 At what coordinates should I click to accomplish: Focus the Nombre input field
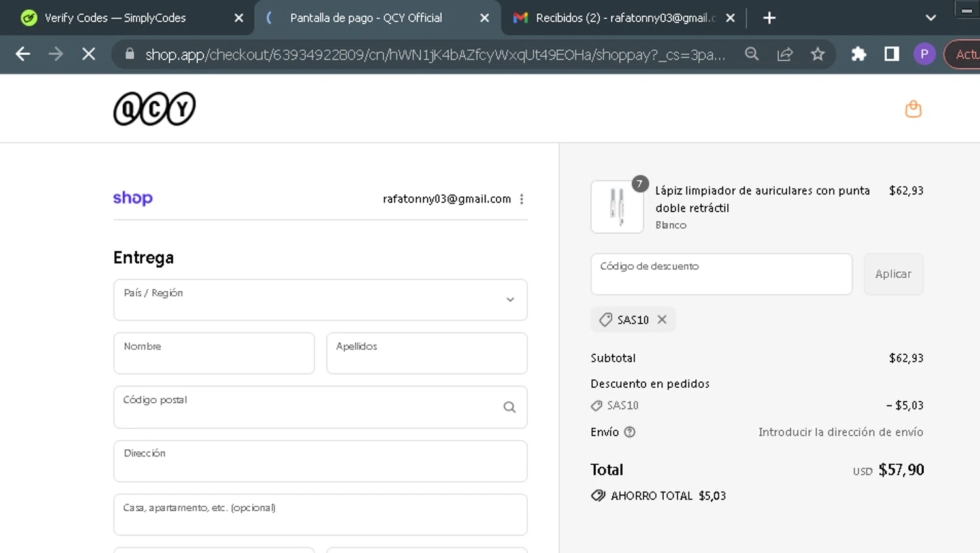click(214, 353)
